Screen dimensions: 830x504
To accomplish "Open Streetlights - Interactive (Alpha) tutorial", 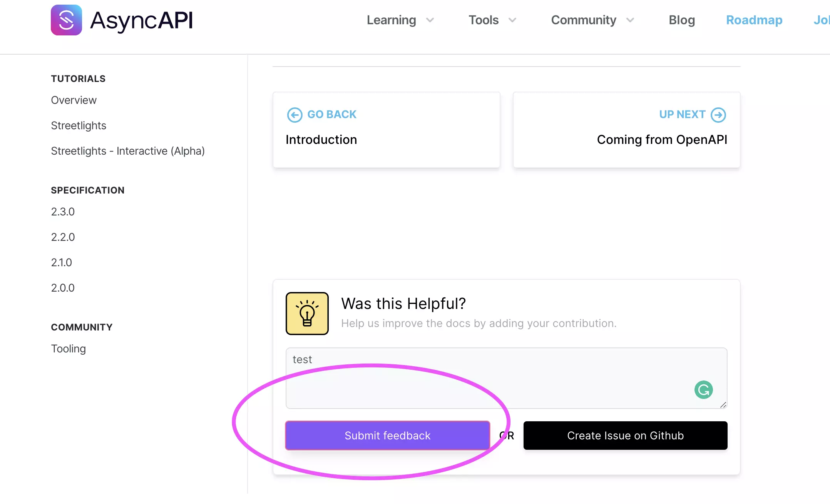I will 128,151.
